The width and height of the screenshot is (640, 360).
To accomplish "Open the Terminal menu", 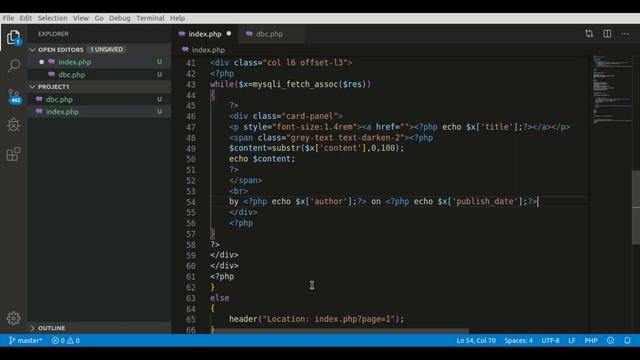I will pyautogui.click(x=150, y=18).
